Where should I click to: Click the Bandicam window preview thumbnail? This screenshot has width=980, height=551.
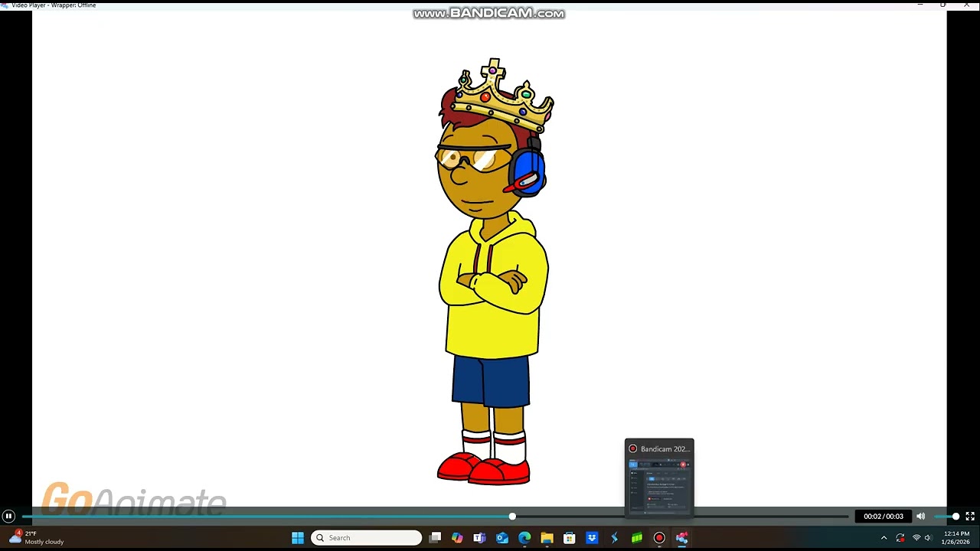[659, 487]
